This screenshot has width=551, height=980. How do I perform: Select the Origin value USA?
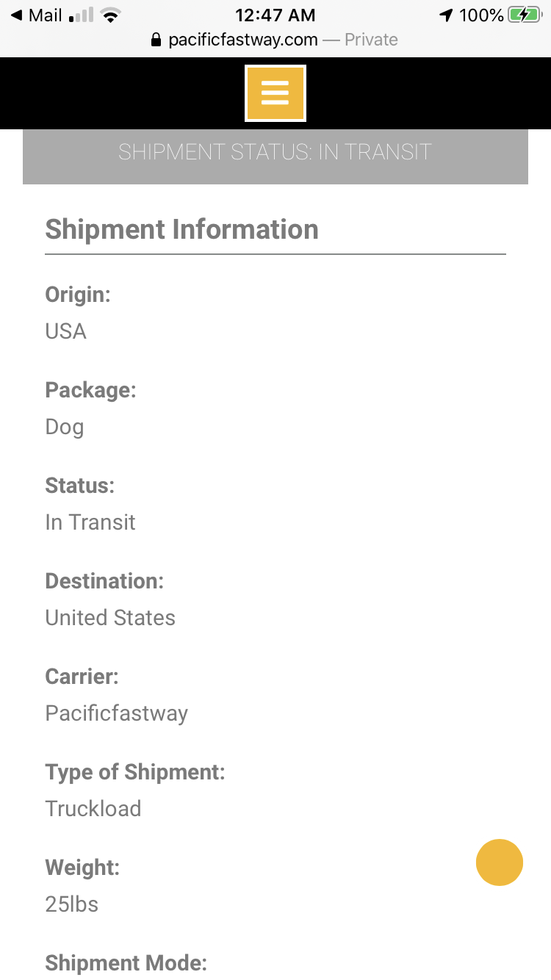pyautogui.click(x=66, y=331)
